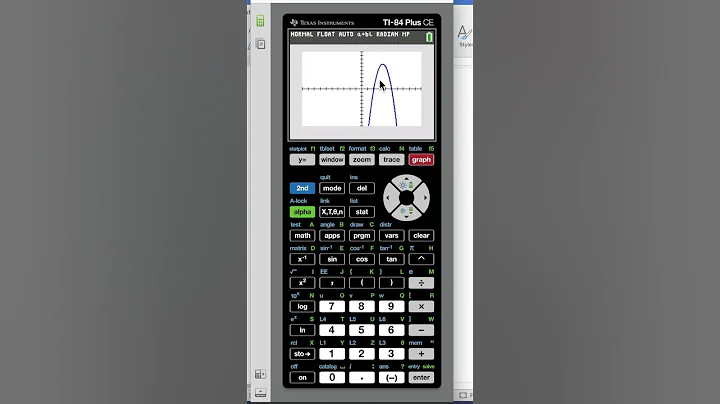Click the ln key
The image size is (720, 404).
point(302,330)
